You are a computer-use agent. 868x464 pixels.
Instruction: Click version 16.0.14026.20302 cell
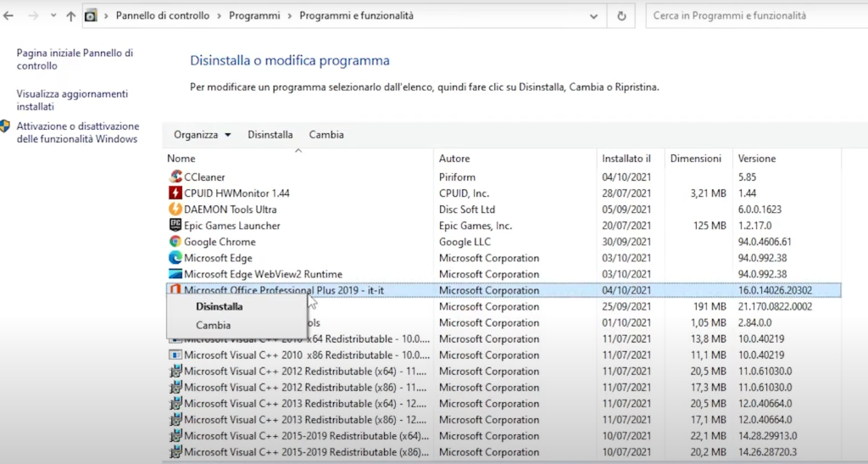[775, 290]
